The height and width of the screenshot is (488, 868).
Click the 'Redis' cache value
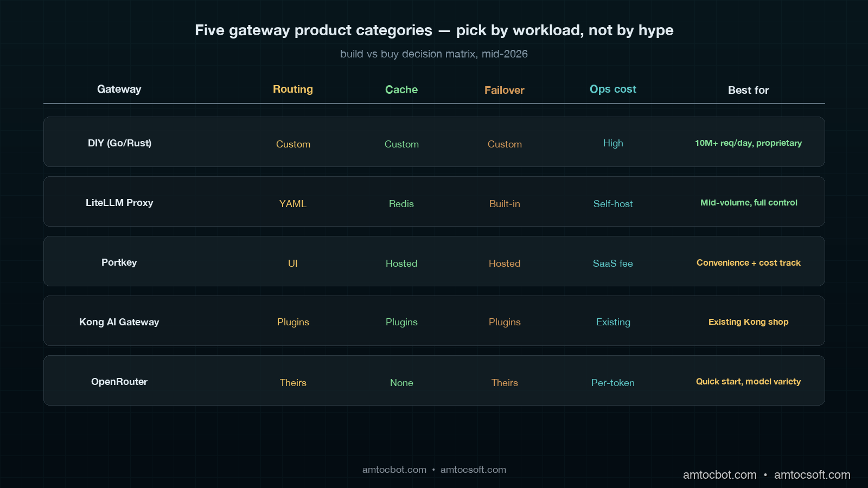click(x=401, y=204)
